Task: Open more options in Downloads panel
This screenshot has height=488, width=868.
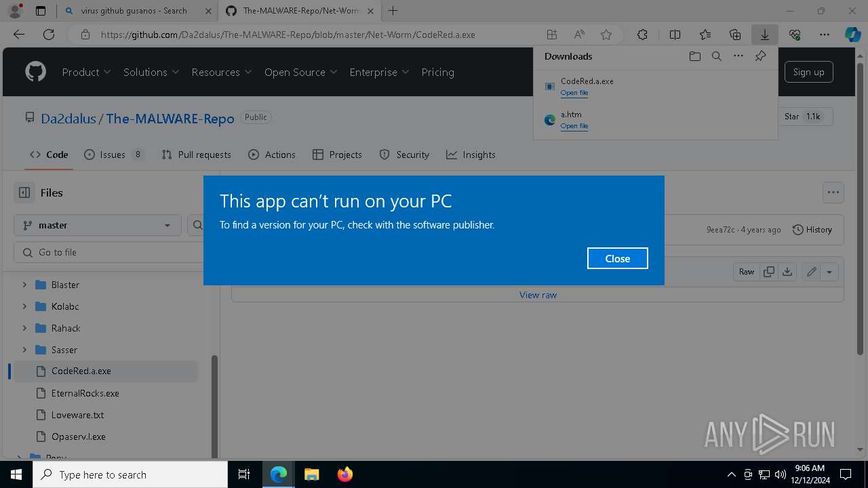Action: click(738, 56)
